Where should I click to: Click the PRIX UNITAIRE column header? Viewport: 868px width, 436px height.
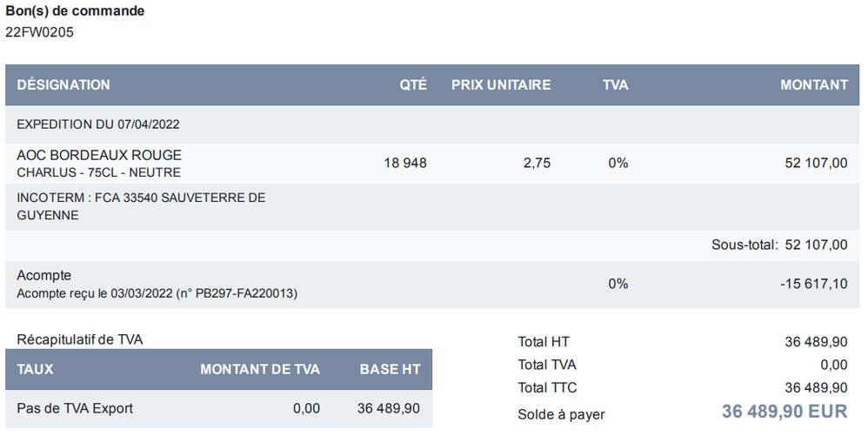pyautogui.click(x=500, y=85)
